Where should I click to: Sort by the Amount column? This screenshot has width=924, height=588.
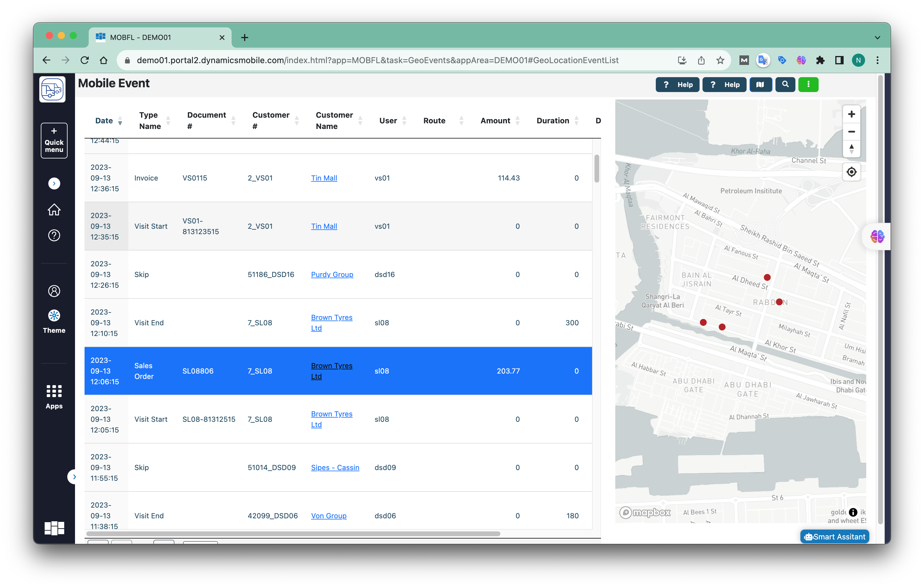500,121
